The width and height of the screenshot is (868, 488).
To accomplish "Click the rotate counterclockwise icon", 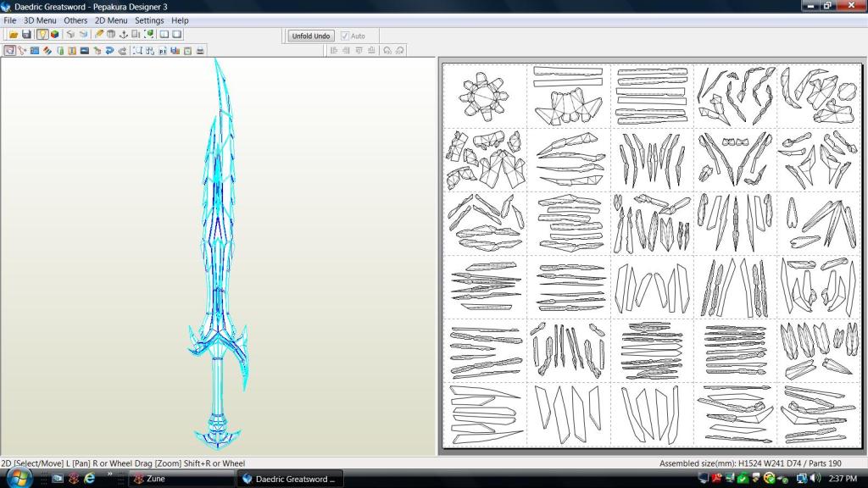I will point(387,50).
